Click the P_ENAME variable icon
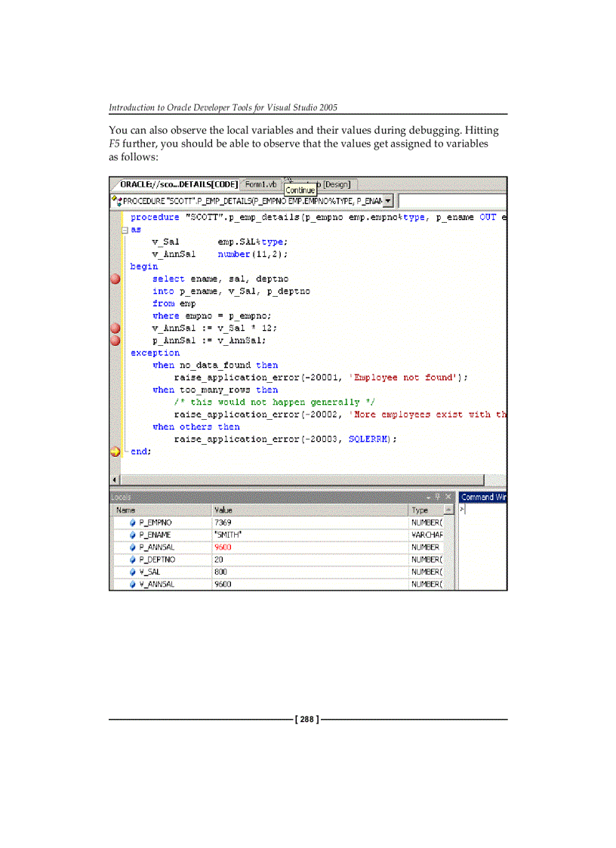 (133, 535)
